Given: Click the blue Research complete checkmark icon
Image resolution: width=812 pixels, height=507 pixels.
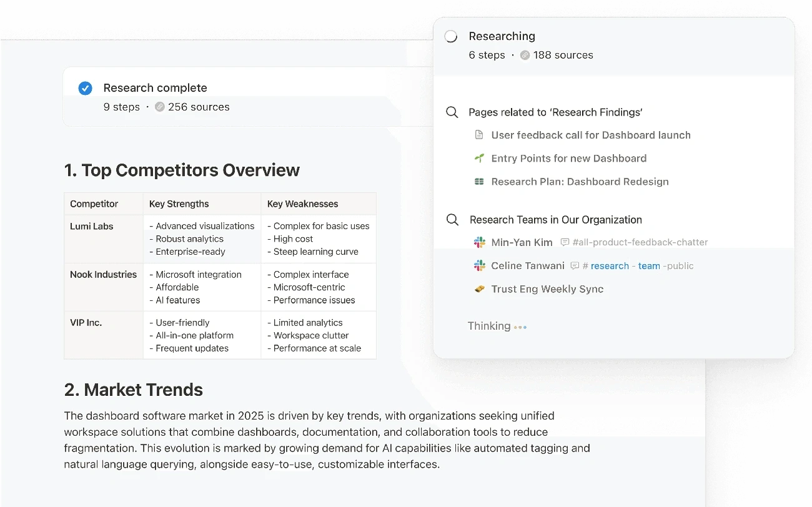Looking at the screenshot, I should [86, 88].
